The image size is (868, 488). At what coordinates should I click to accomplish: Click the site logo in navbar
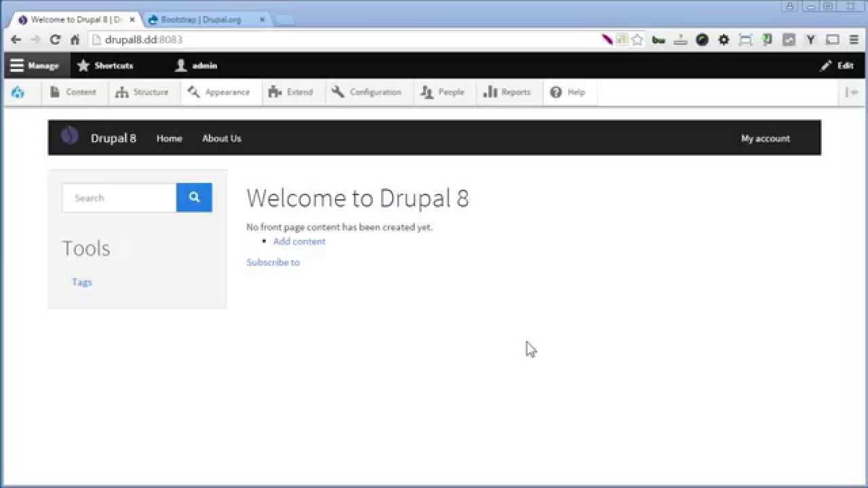pos(70,136)
